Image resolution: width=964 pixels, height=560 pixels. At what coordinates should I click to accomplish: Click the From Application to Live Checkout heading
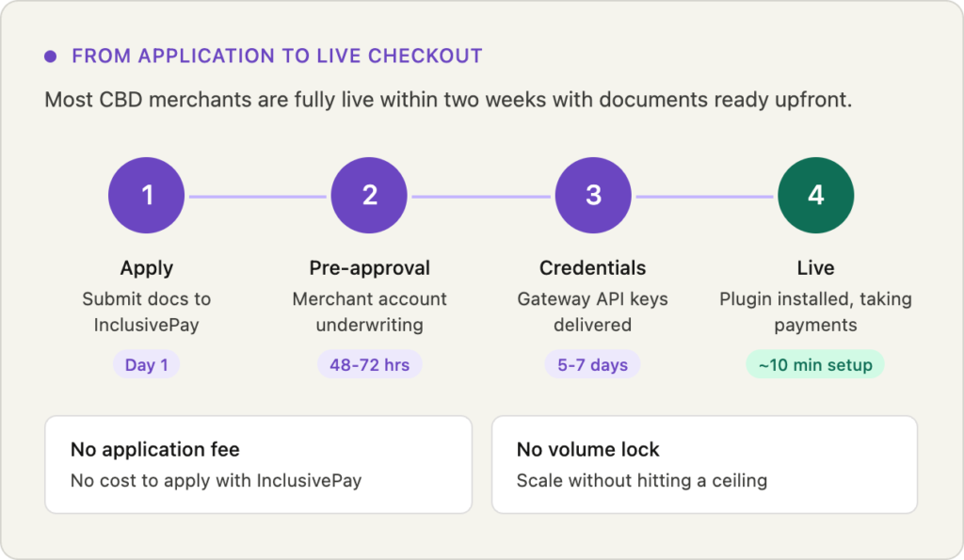277,56
